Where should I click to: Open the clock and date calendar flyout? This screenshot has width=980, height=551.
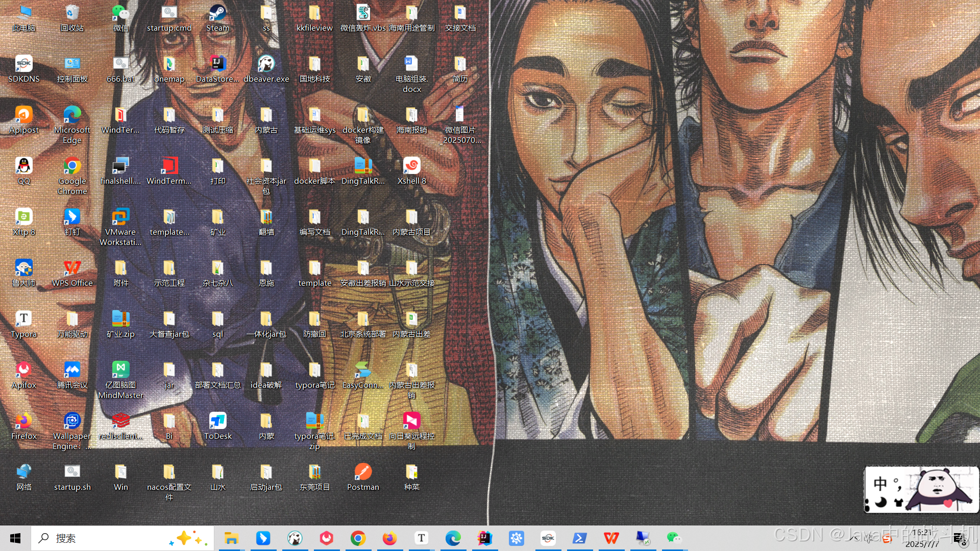(922, 538)
